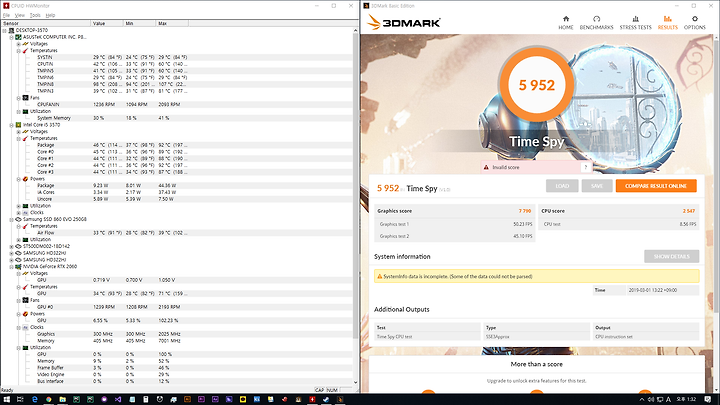
Task: Open the Stress Tests section in 3DMark
Action: (x=636, y=22)
